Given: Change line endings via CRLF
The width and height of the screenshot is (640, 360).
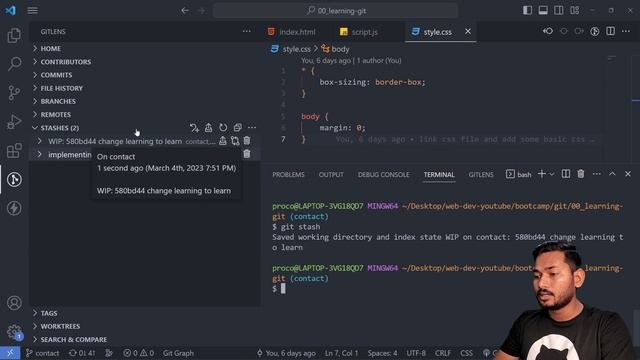Looking at the screenshot, I should [443, 353].
